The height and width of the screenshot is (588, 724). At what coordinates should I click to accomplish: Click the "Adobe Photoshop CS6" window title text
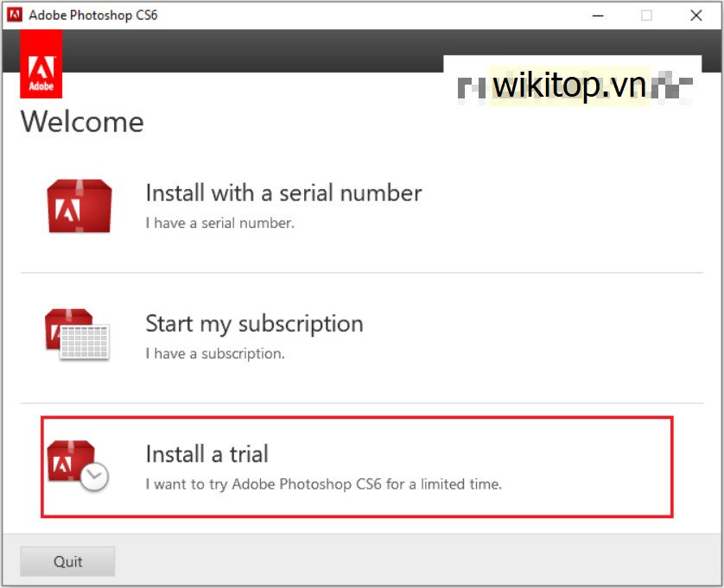point(93,15)
